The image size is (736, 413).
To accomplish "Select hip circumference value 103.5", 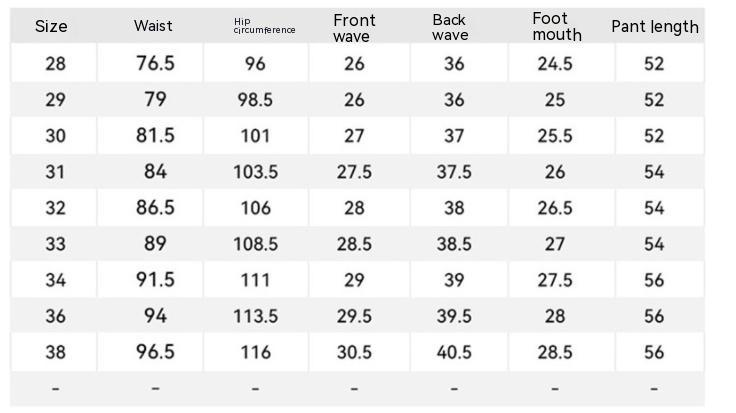I will [x=255, y=172].
